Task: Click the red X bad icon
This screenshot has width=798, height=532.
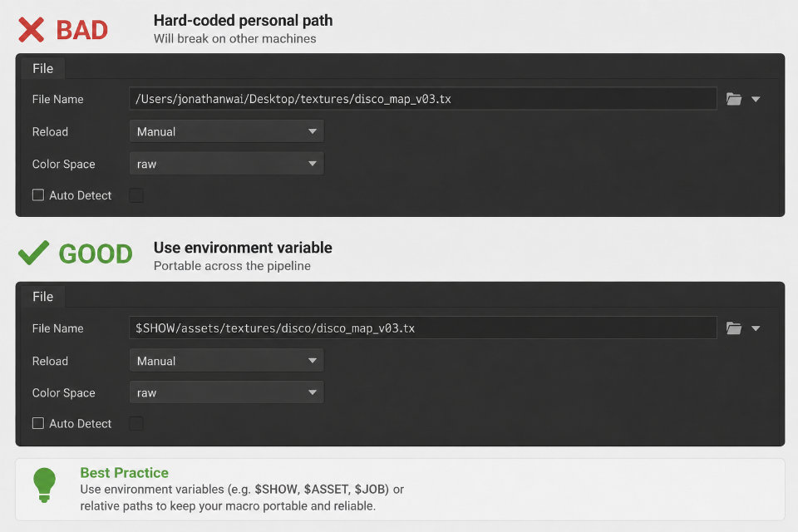Action: 31,30
